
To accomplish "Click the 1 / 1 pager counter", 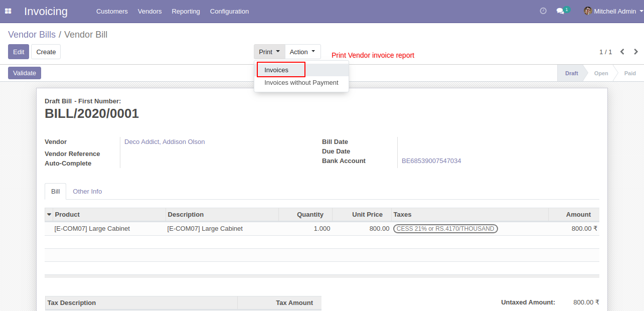I will (605, 52).
